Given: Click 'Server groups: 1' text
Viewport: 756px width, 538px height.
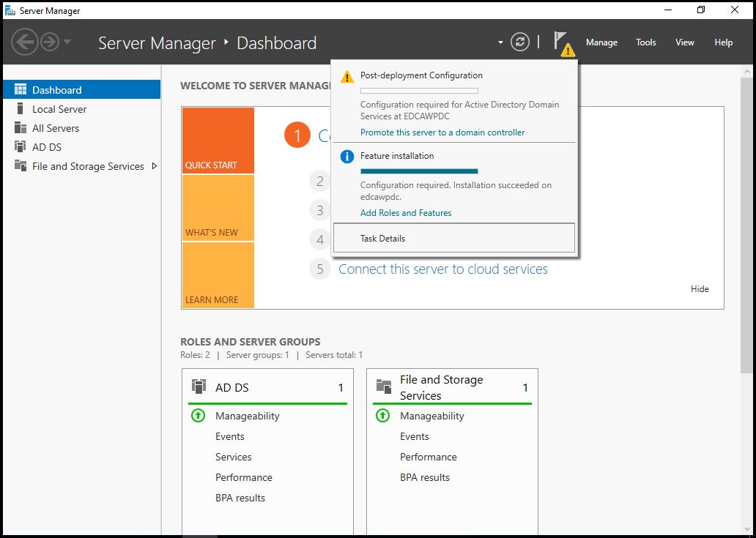Looking at the screenshot, I should (258, 356).
